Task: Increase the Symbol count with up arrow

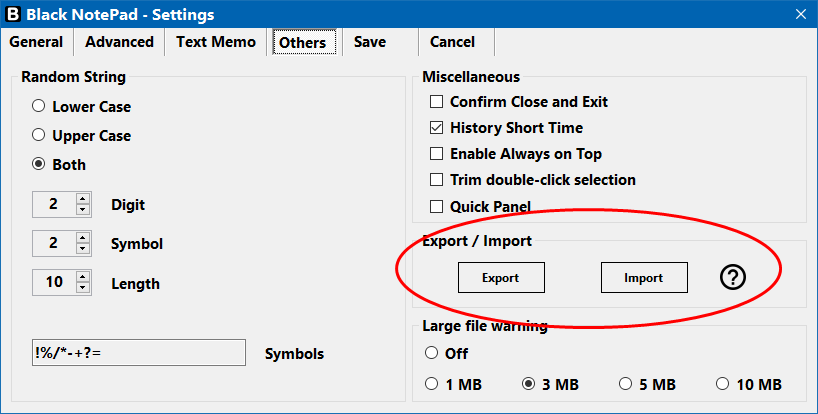Action: [82, 238]
